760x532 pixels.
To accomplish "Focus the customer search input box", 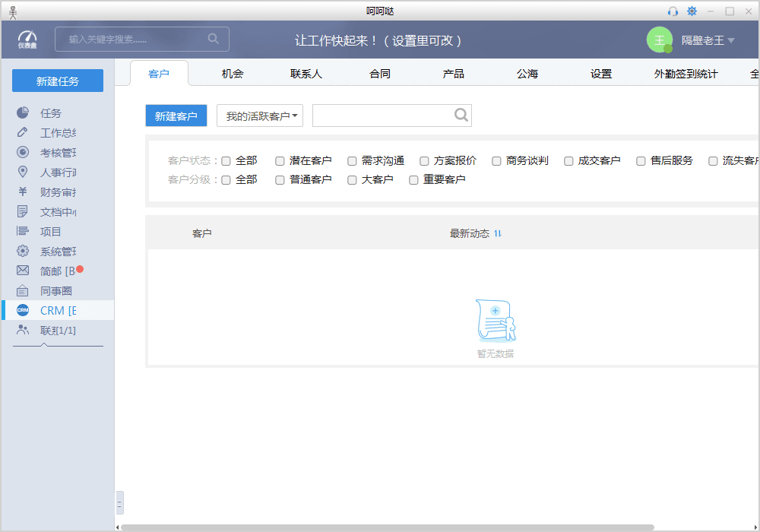I will pos(392,116).
